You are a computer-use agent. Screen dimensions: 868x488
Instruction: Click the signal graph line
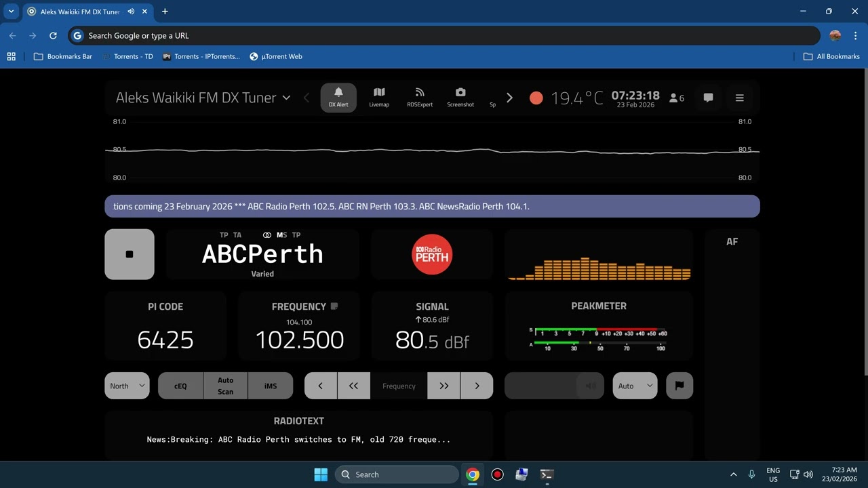click(x=432, y=150)
